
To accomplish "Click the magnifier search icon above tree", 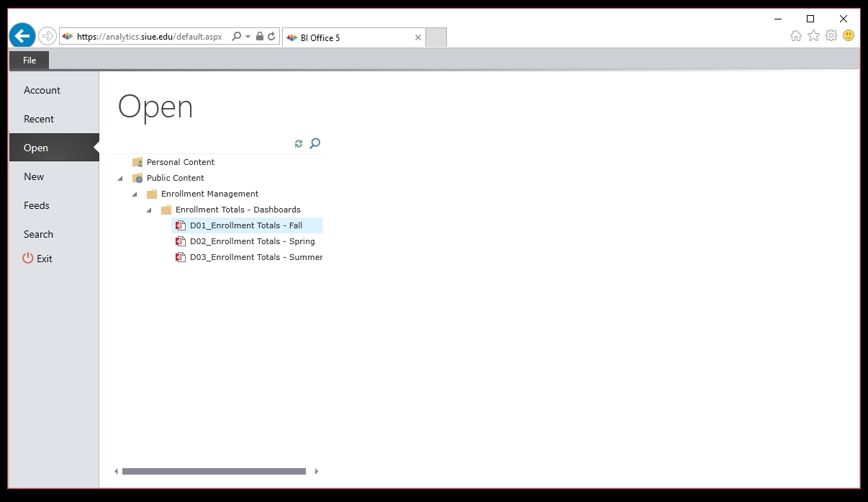I will tap(315, 144).
